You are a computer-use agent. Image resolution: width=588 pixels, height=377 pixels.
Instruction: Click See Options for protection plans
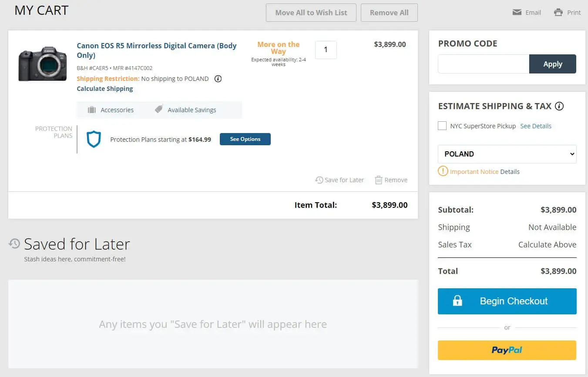coord(245,139)
